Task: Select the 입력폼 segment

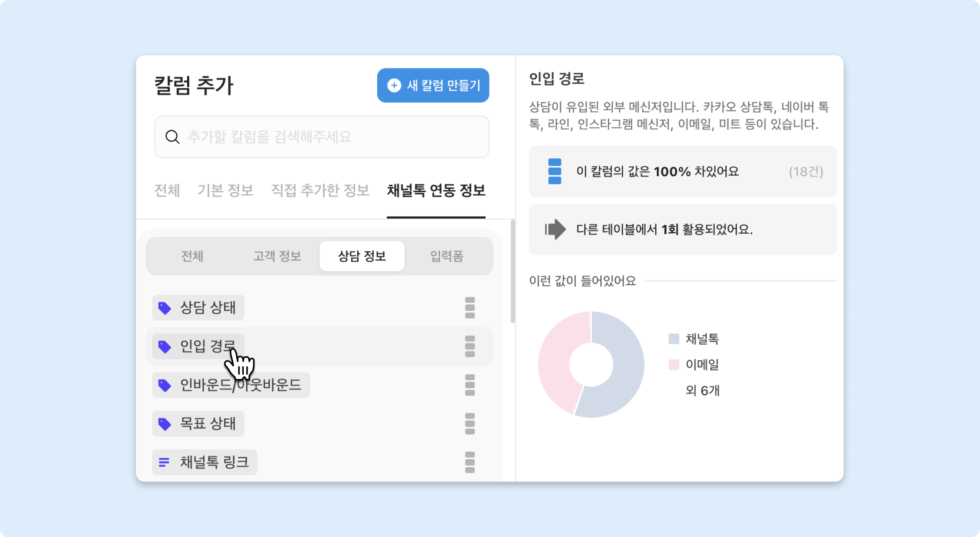Action: [447, 256]
